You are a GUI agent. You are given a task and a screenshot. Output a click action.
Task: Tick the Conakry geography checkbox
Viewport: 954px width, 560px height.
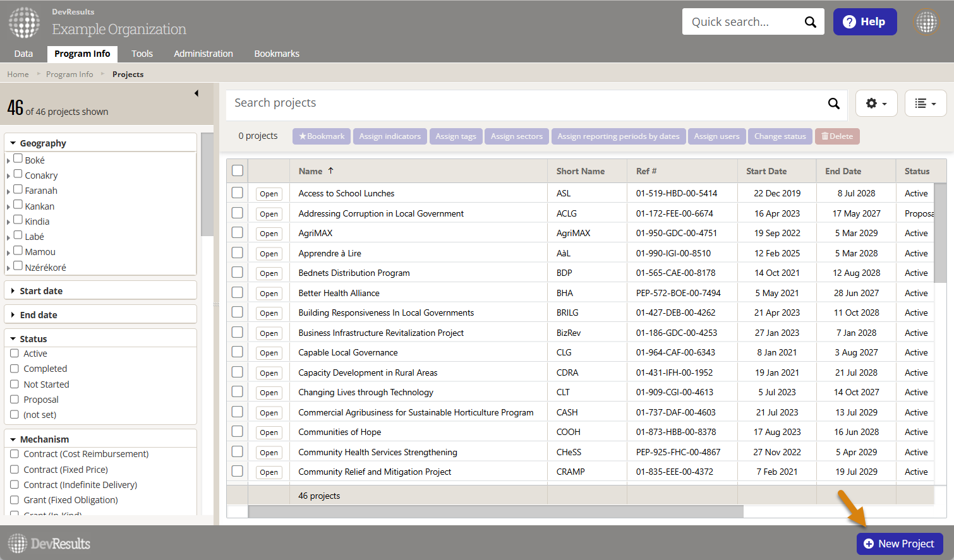click(18, 174)
